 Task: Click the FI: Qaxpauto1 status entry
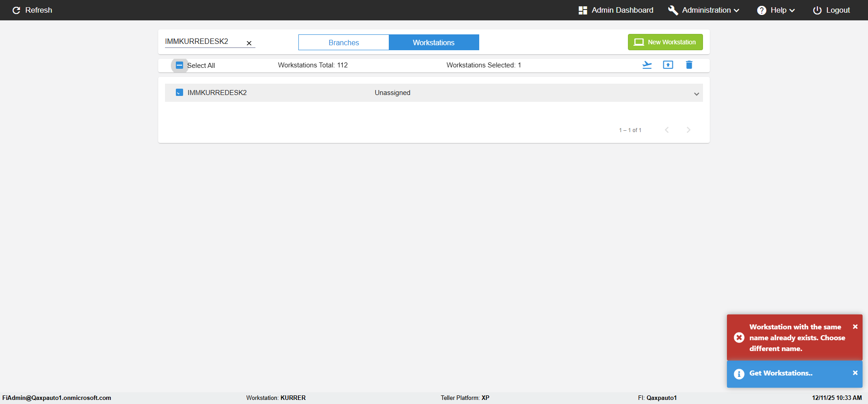657,398
